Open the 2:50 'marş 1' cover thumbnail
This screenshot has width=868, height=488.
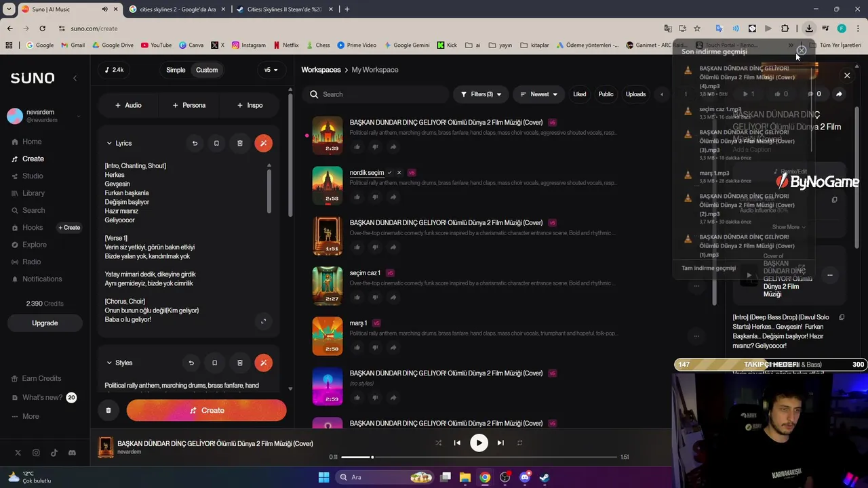tap(328, 336)
